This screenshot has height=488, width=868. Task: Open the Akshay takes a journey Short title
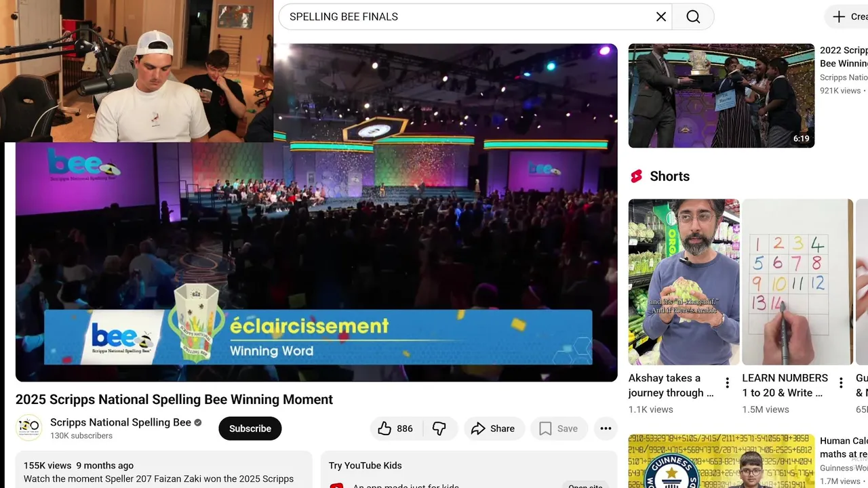[x=671, y=385]
